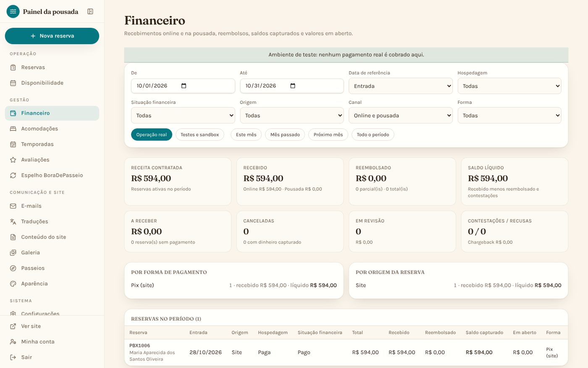Click the Sair logout icon
The width and height of the screenshot is (588, 368).
[x=13, y=357]
